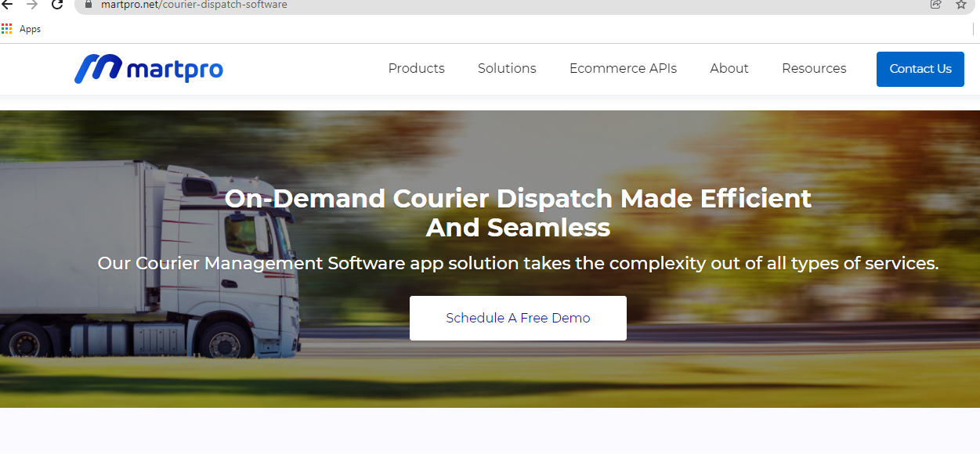Click the martpro logo to go home
This screenshot has height=454, width=980.
[x=149, y=68]
